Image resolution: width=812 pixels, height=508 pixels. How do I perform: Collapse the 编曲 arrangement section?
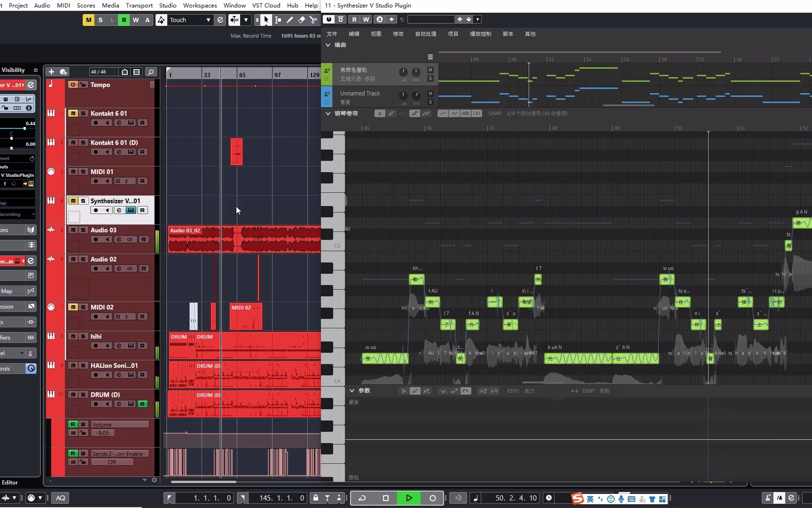point(328,45)
